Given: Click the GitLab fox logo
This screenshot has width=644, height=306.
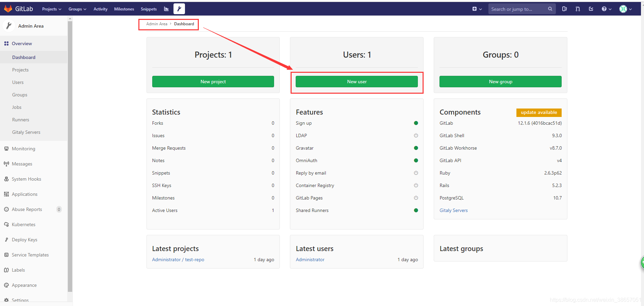Looking at the screenshot, I should [x=8, y=9].
